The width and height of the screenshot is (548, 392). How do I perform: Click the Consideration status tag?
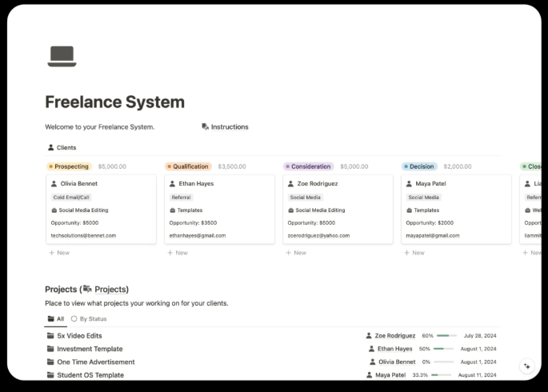[309, 166]
